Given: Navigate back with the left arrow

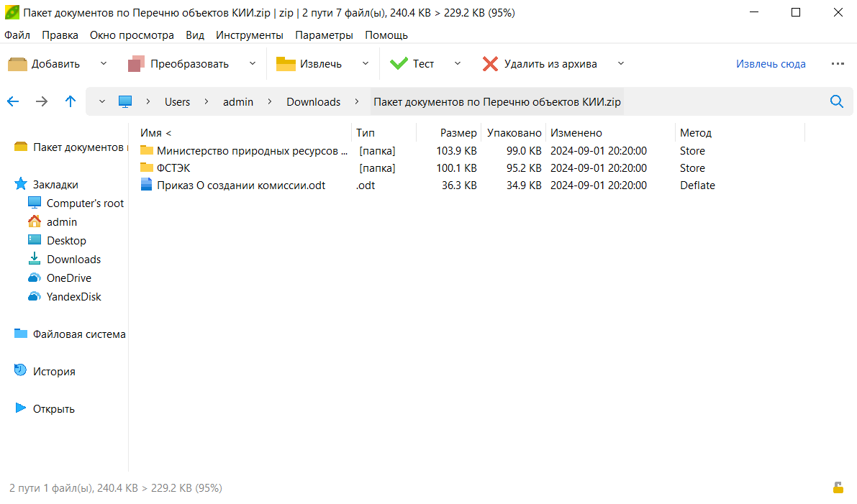Looking at the screenshot, I should [x=13, y=101].
